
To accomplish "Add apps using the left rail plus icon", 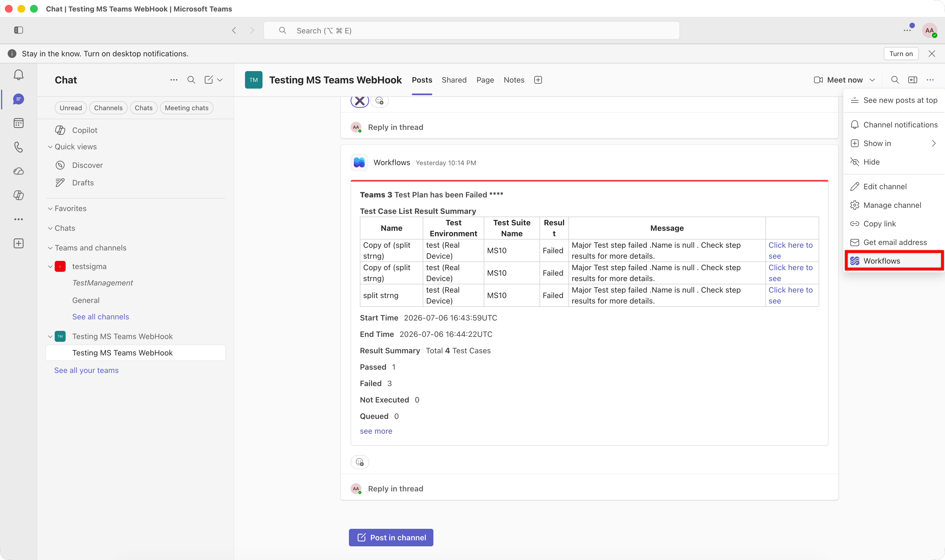I will 19,243.
